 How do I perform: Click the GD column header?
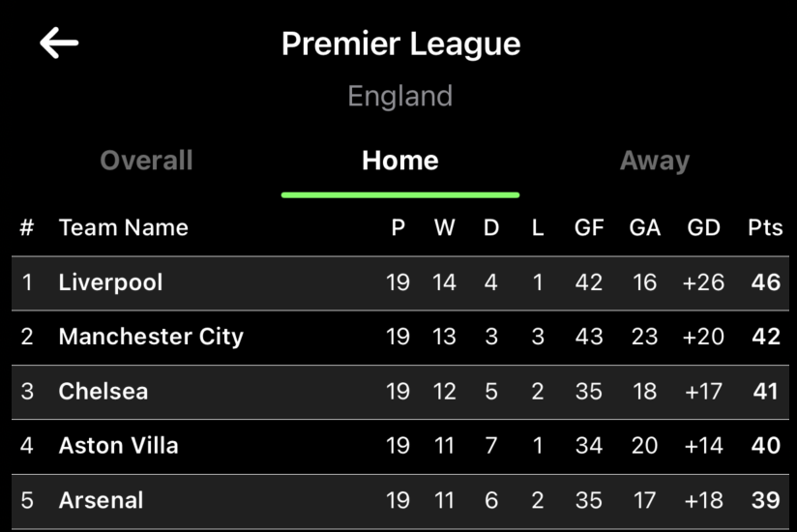click(x=703, y=228)
